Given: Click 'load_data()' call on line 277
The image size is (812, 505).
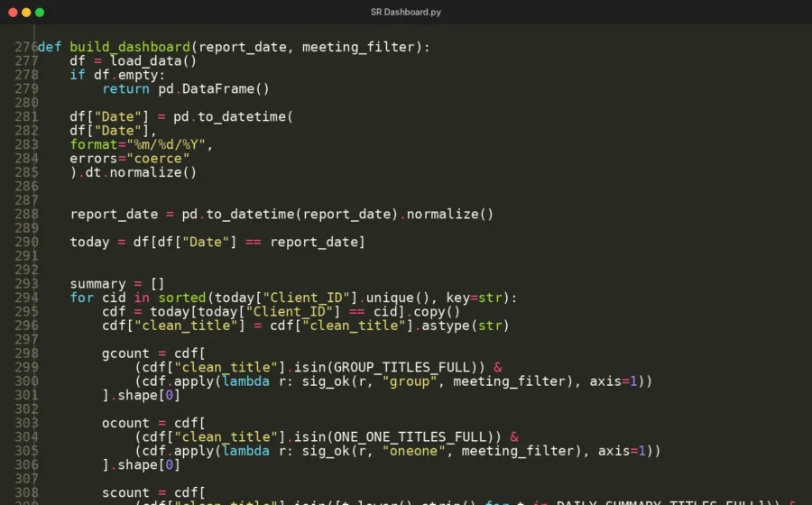Looking at the screenshot, I should click(153, 61).
